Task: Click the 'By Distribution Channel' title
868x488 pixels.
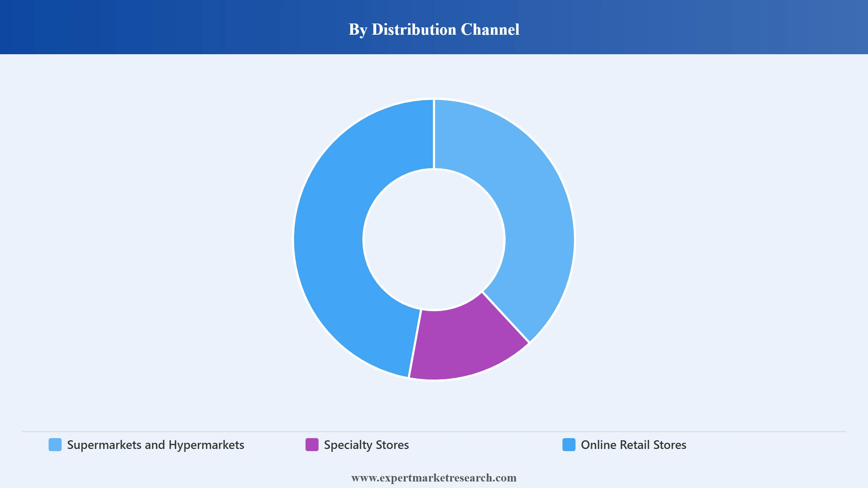Action: click(x=434, y=30)
